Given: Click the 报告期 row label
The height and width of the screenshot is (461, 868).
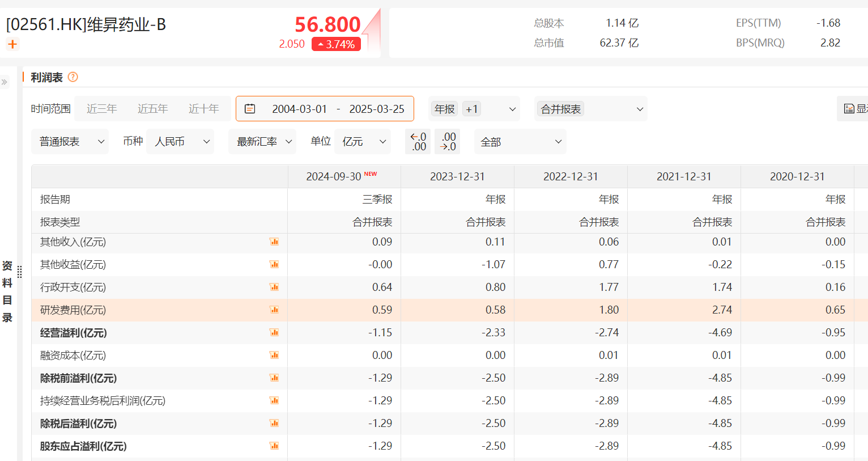Looking at the screenshot, I should [x=55, y=200].
